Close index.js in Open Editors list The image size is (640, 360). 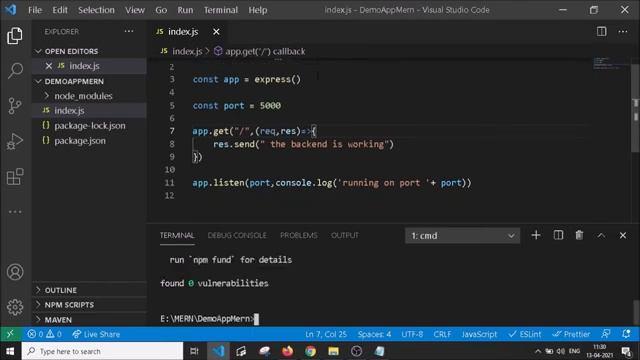49,66
